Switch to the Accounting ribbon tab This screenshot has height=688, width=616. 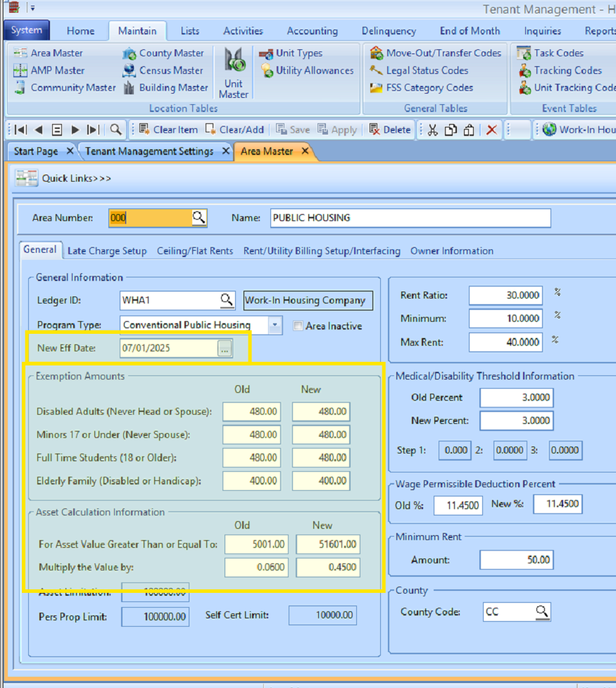(x=312, y=30)
